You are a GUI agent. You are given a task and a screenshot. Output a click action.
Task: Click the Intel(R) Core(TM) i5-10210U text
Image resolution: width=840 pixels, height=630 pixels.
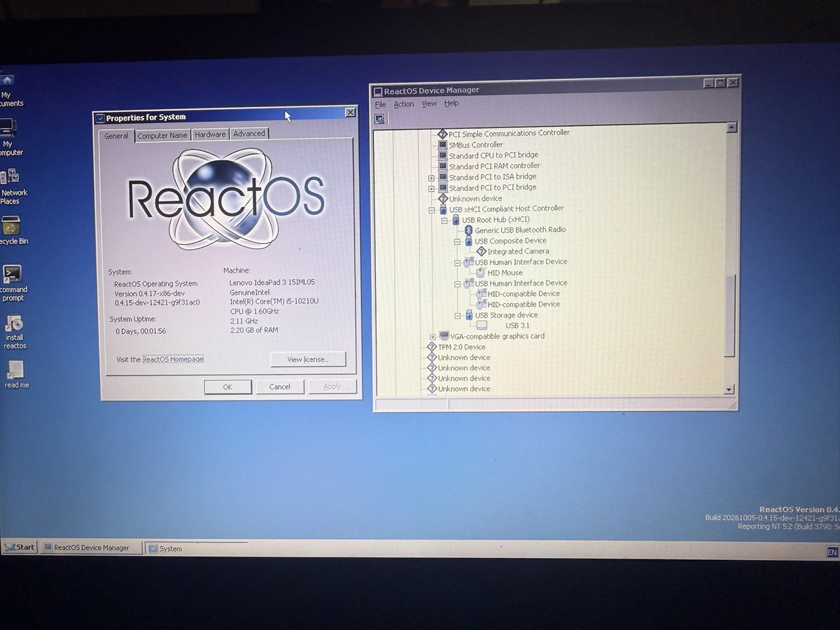274,301
